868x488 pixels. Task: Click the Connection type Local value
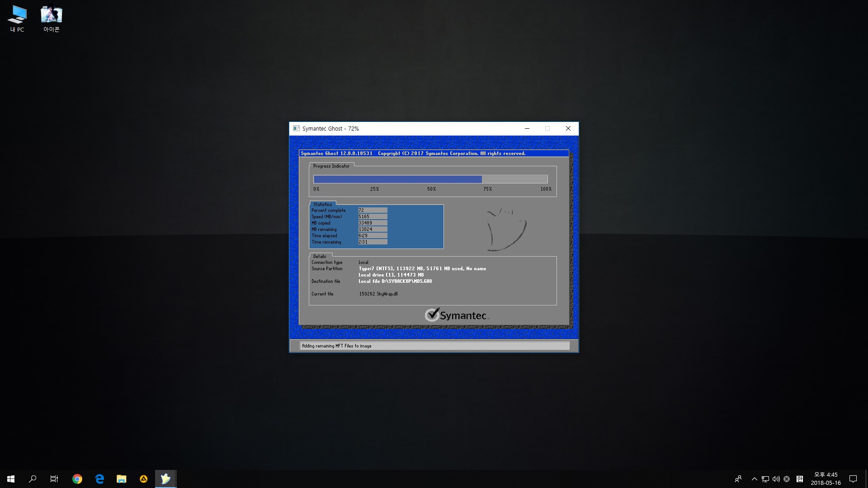point(363,262)
